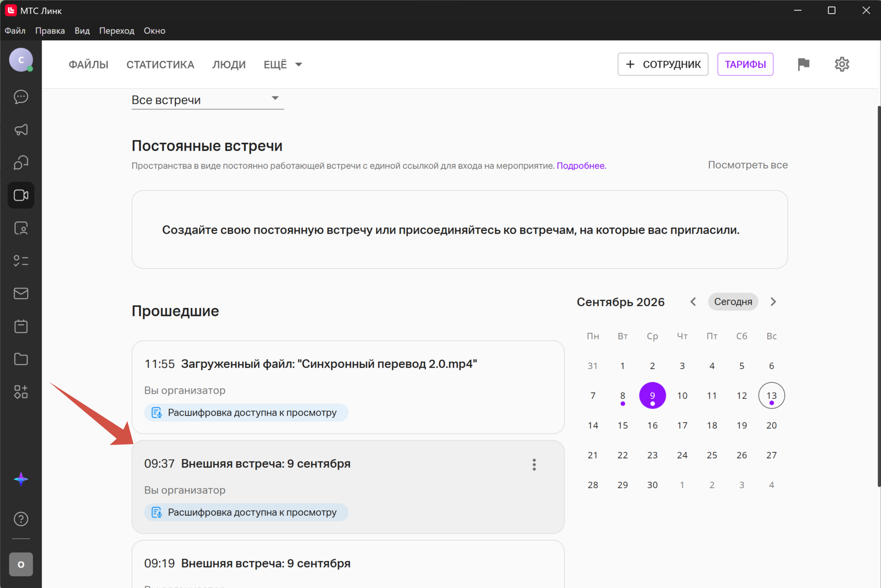The image size is (881, 588).
Task: Expand the ЕЩЁ dropdown menu
Action: point(283,64)
